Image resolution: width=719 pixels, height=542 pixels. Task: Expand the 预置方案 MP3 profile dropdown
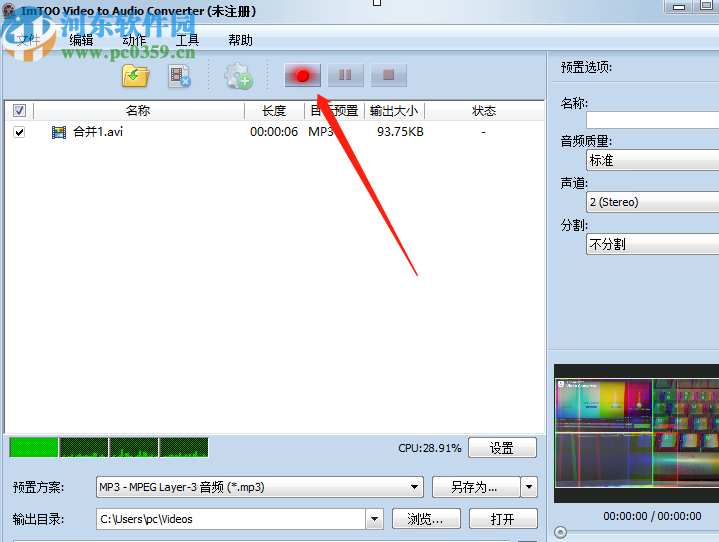pos(414,487)
